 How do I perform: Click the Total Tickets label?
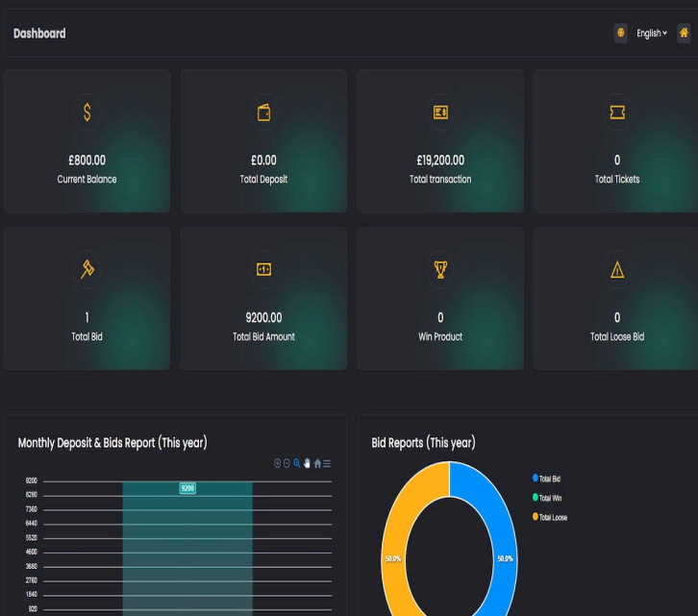click(x=617, y=180)
